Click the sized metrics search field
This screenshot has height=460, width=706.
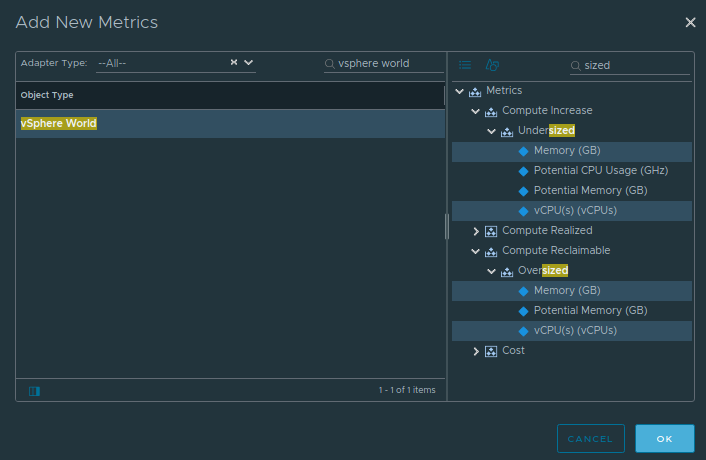pos(636,66)
